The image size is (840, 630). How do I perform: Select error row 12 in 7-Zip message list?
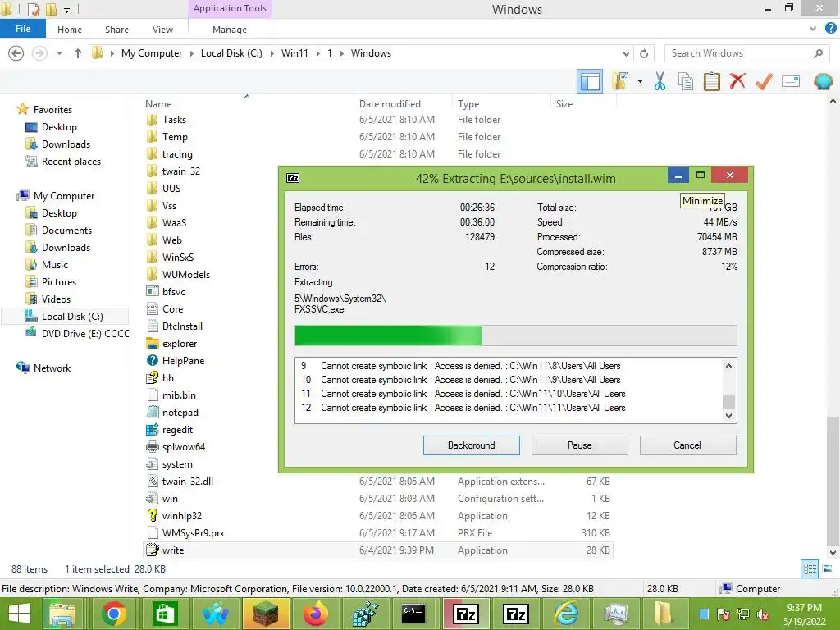click(x=508, y=408)
